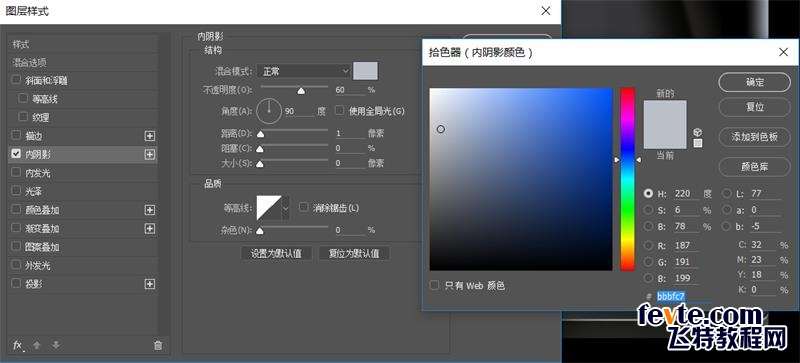Image resolution: width=800 pixels, height=363 pixels.
Task: Click the fx effects icon at panel bottom
Action: (18, 345)
